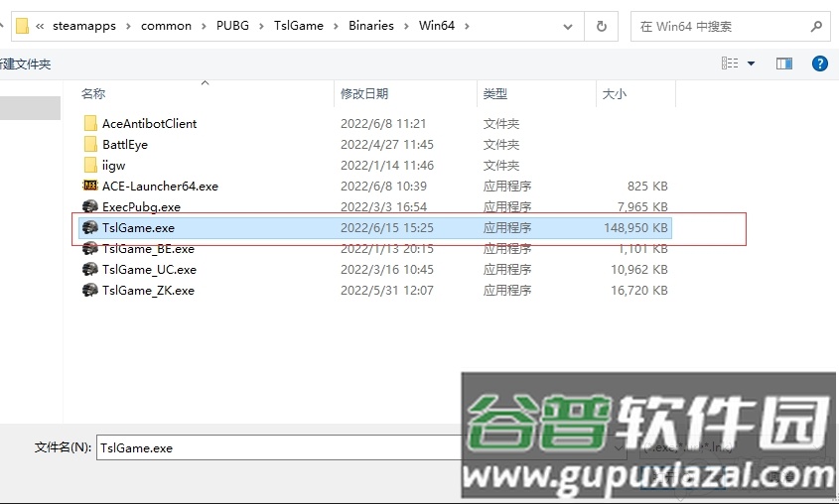Click the PUBG breadcrumb path segment

pyautogui.click(x=232, y=26)
